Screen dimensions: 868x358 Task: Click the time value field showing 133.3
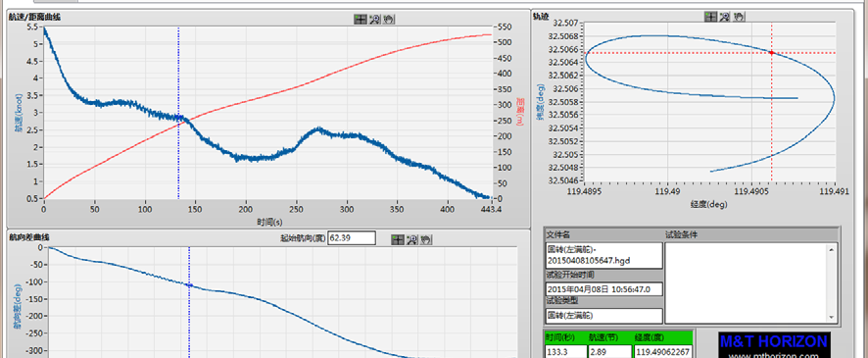click(x=565, y=352)
